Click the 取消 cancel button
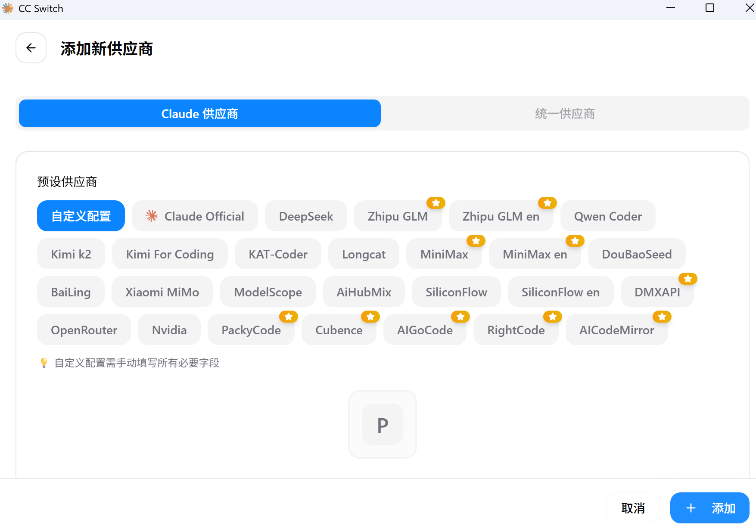The image size is (756, 532). (633, 508)
